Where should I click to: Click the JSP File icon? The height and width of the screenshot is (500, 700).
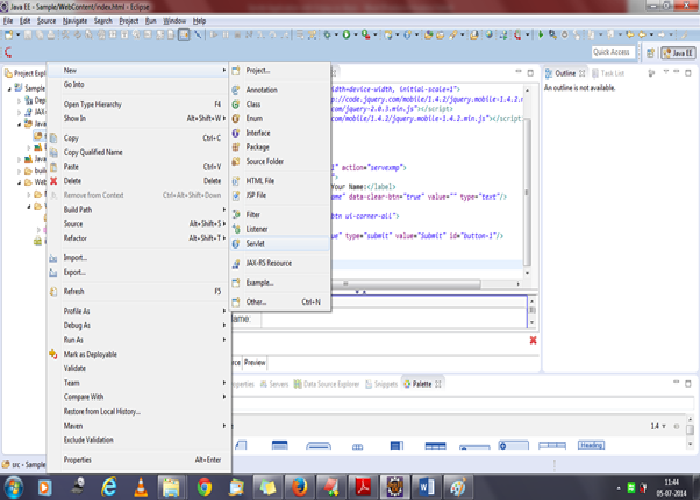coord(236,196)
